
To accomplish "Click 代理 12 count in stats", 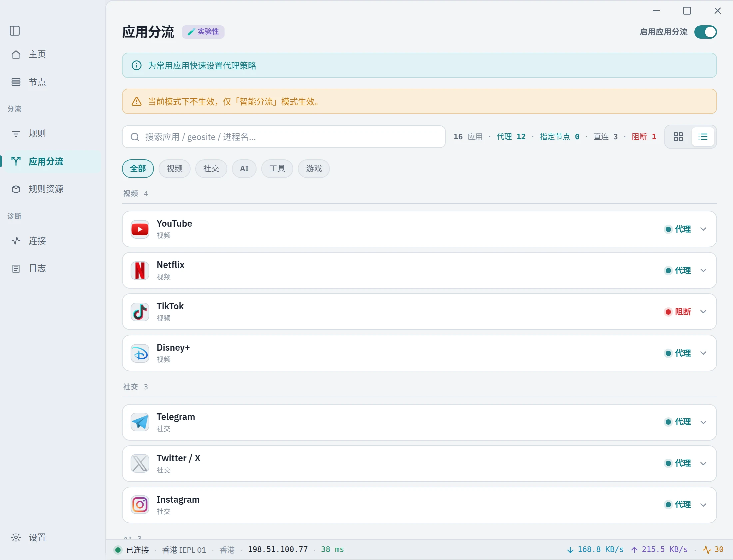I will pos(511,137).
